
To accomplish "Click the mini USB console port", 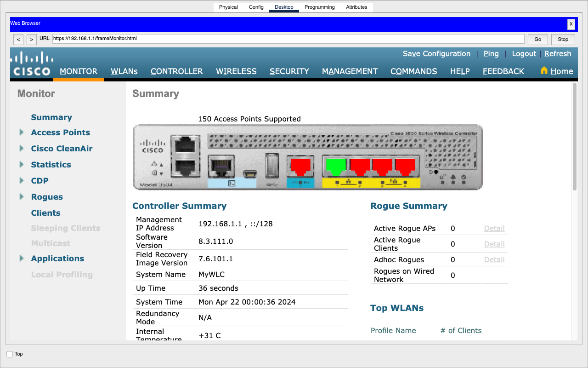I will pyautogui.click(x=250, y=174).
